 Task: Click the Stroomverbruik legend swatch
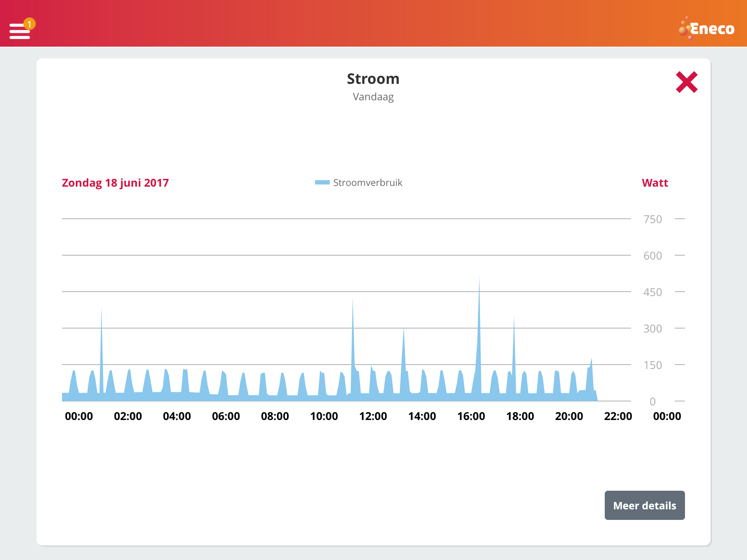[322, 182]
